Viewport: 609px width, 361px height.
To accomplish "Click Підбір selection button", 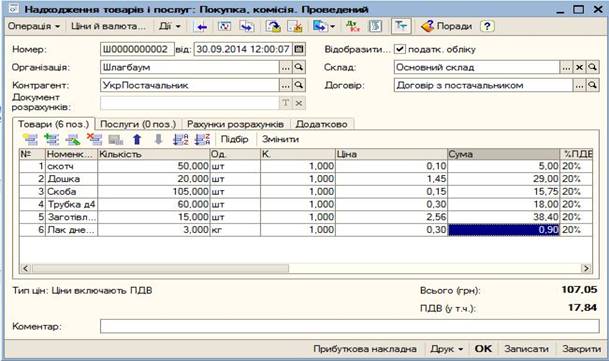I will tap(234, 139).
